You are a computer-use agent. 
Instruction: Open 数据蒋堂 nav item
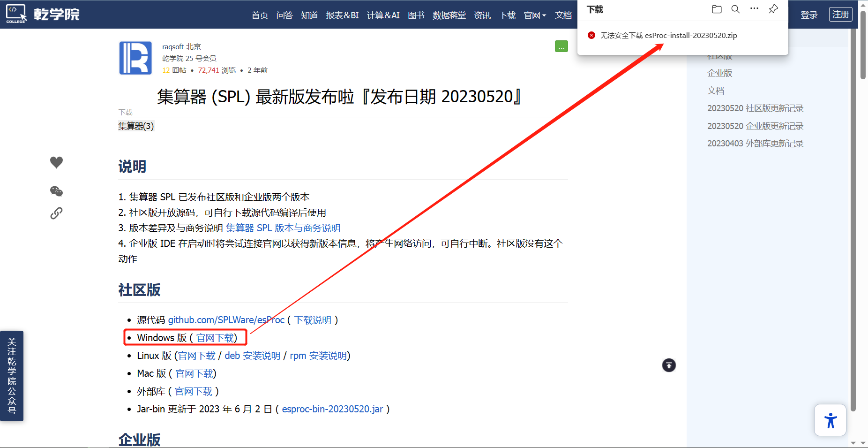(449, 15)
